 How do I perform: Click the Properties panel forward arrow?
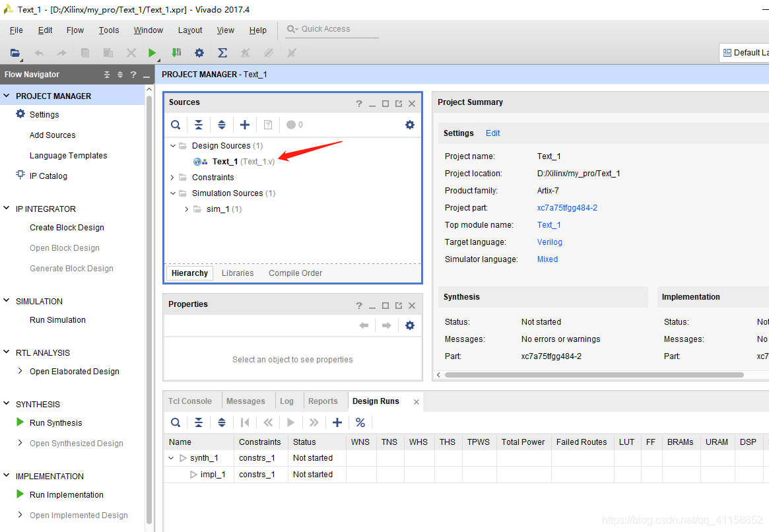tap(386, 325)
